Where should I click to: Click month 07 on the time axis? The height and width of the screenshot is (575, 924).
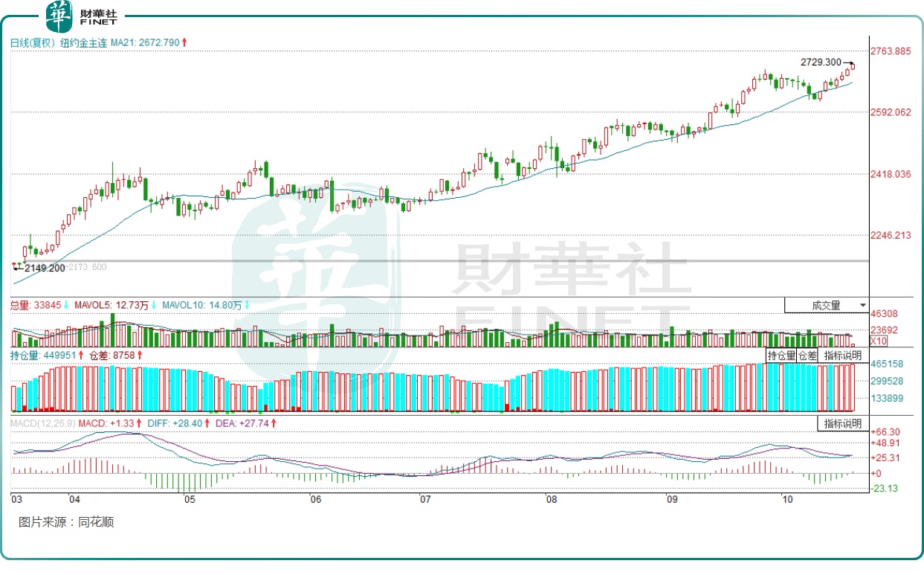[424, 499]
